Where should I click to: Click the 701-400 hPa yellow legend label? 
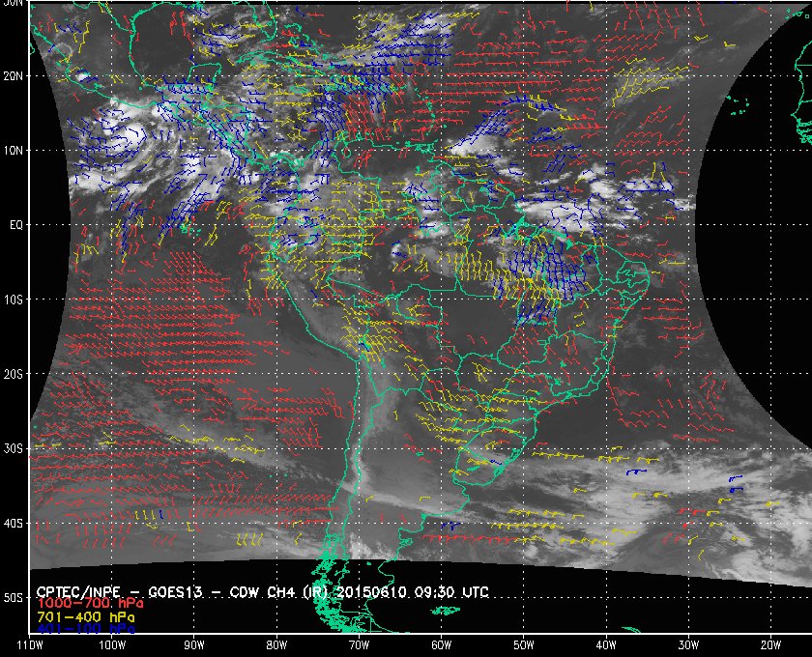pyautogui.click(x=85, y=617)
